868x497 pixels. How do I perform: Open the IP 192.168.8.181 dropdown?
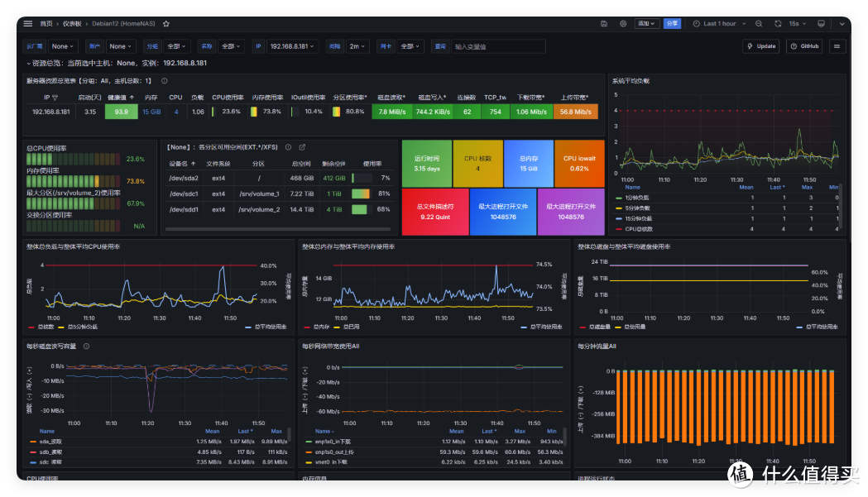[292, 46]
